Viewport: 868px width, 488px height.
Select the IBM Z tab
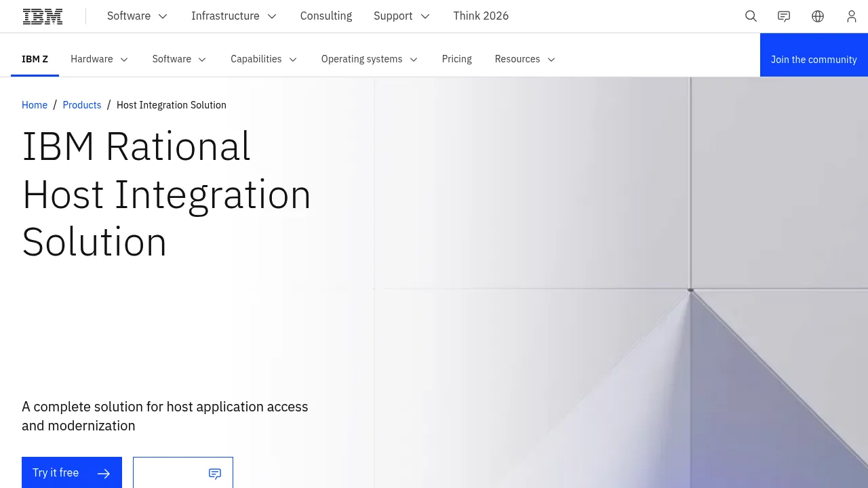pyautogui.click(x=35, y=59)
